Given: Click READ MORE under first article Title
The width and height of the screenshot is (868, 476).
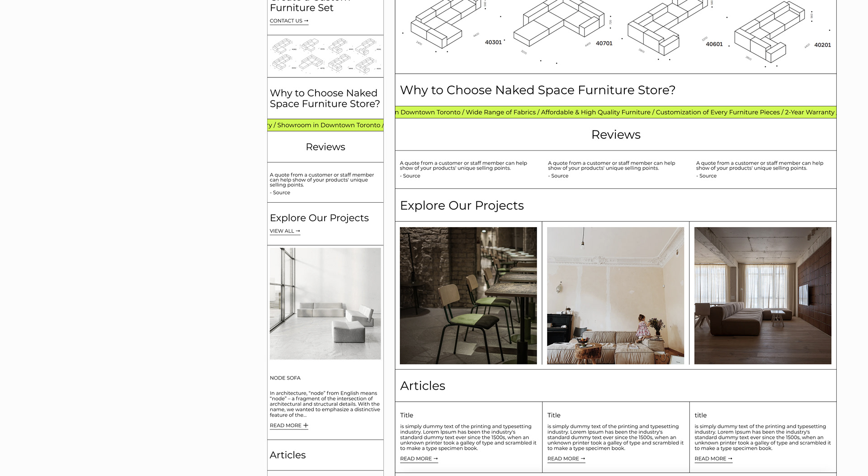Looking at the screenshot, I should pyautogui.click(x=419, y=459).
